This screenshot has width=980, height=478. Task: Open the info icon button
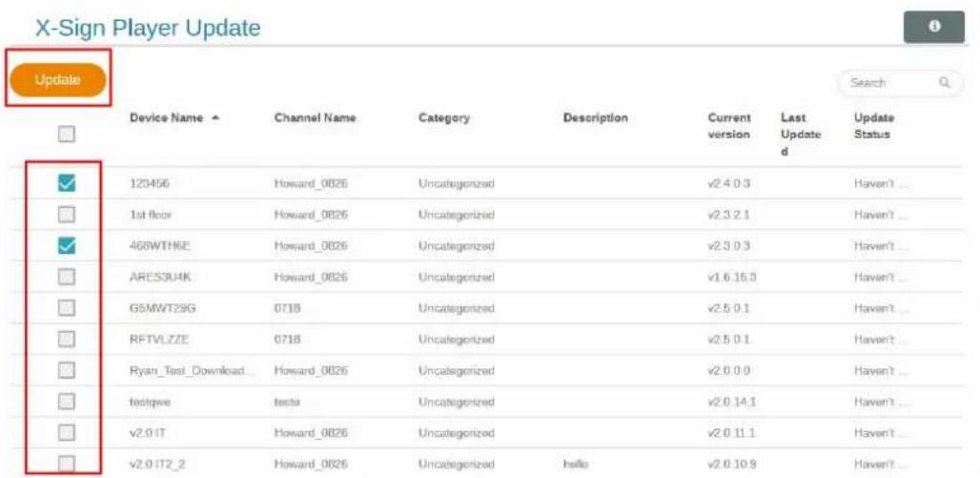[933, 27]
